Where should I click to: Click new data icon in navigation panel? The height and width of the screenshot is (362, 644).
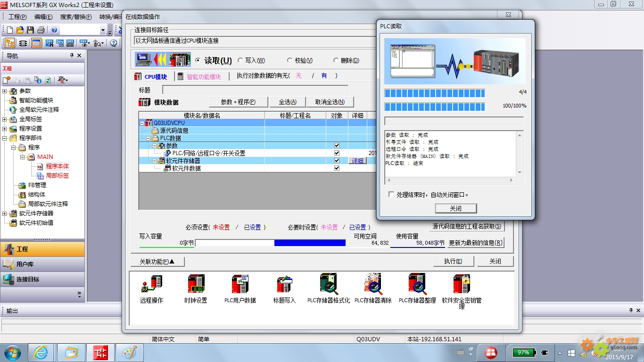(x=7, y=81)
